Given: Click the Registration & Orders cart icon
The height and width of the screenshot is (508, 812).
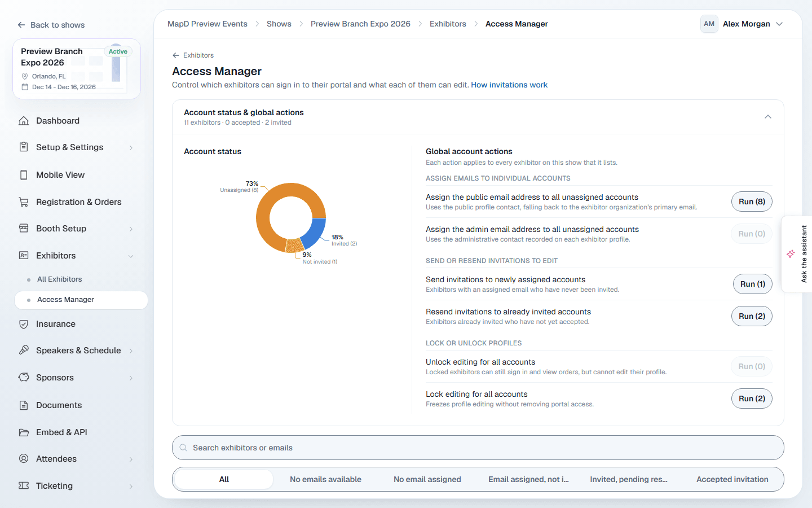Looking at the screenshot, I should click(x=24, y=202).
